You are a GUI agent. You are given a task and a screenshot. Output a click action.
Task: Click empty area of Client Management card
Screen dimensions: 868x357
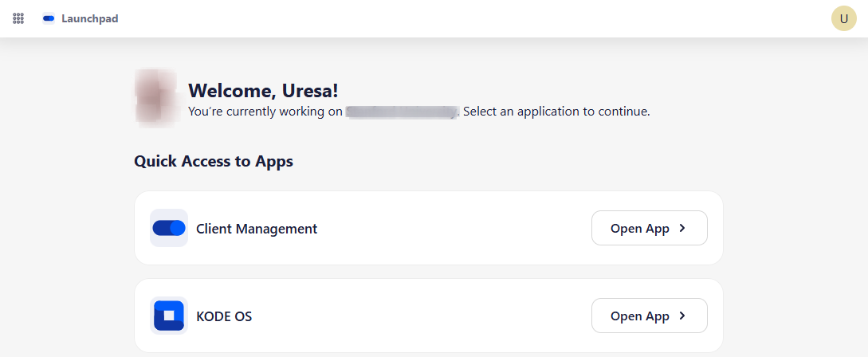454,229
